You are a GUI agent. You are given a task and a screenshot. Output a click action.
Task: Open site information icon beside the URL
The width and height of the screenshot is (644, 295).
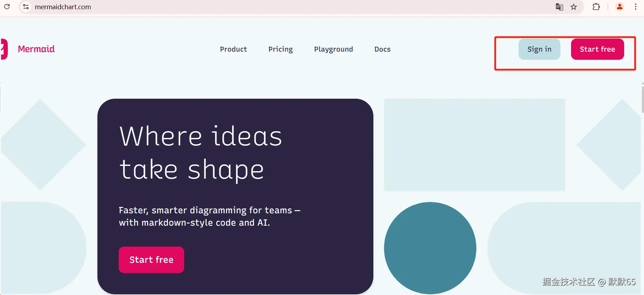coord(26,7)
